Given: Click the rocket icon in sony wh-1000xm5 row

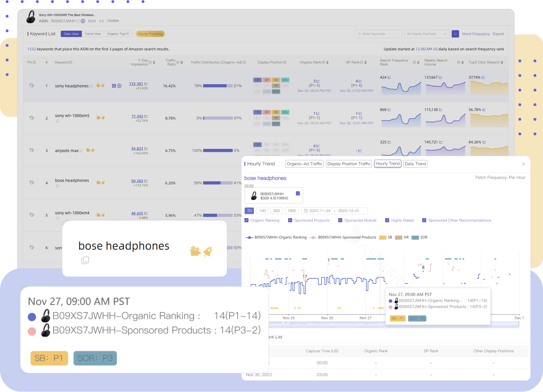Looking at the screenshot, I should 103,118.
